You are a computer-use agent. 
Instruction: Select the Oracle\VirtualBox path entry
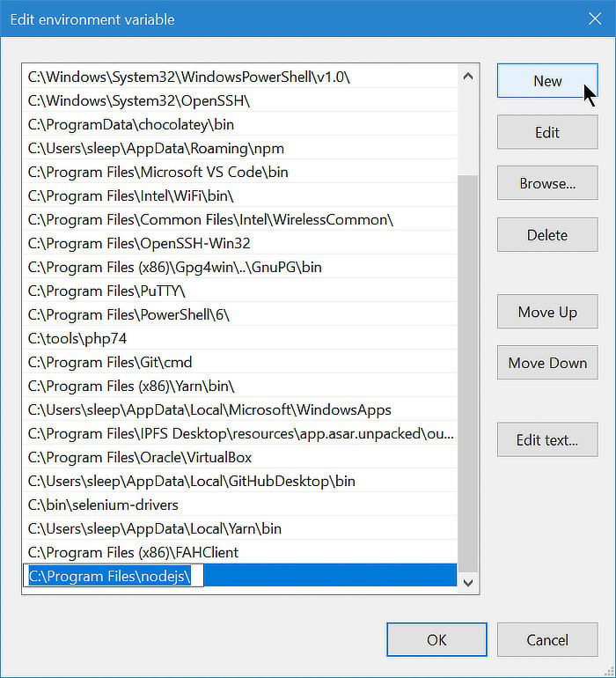(240, 458)
